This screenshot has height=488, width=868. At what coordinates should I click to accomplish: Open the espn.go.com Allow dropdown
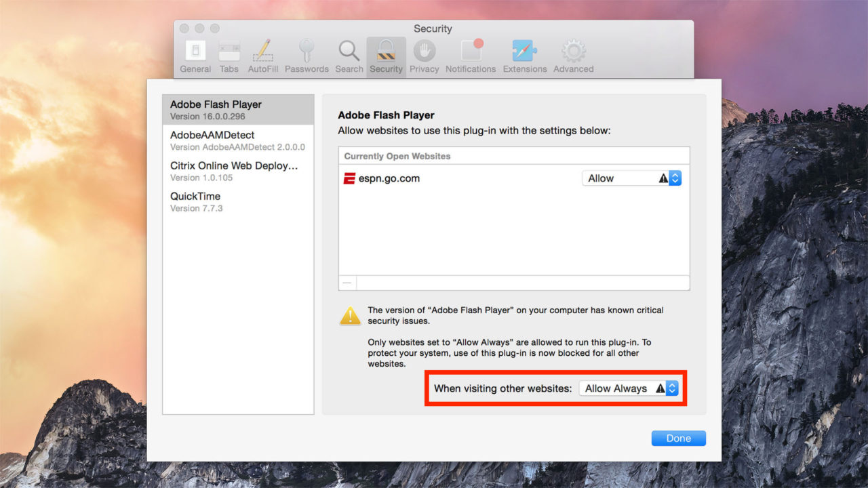tap(631, 178)
